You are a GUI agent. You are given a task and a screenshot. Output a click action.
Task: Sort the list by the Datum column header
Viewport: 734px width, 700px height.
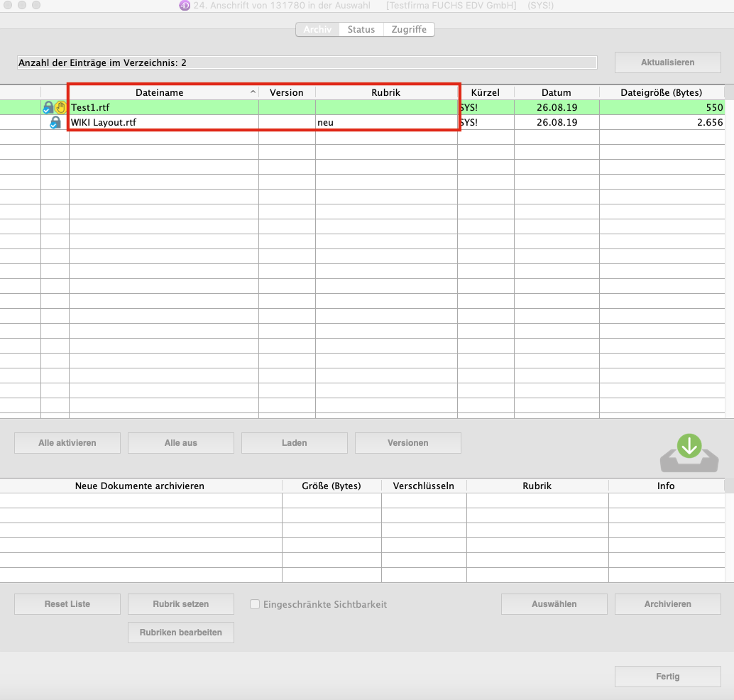click(556, 93)
